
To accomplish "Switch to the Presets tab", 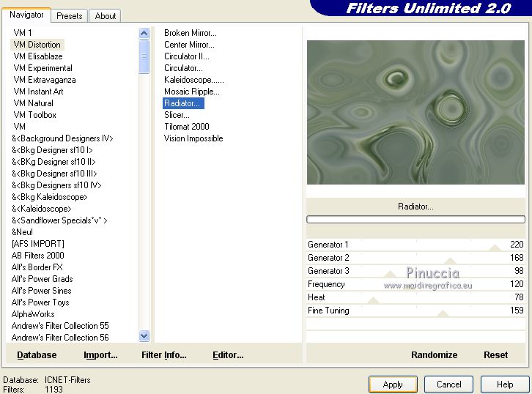I will (69, 16).
